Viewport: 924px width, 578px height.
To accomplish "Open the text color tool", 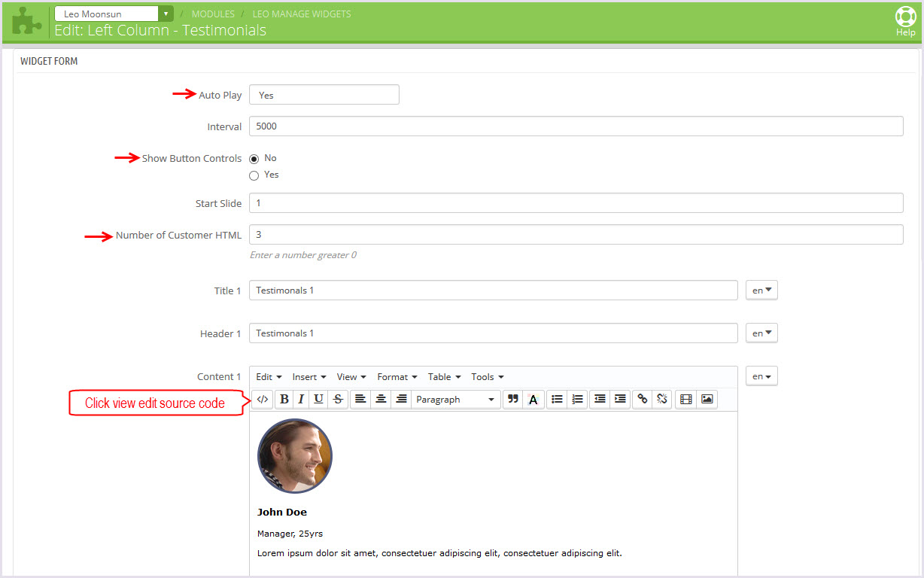I will pyautogui.click(x=533, y=400).
